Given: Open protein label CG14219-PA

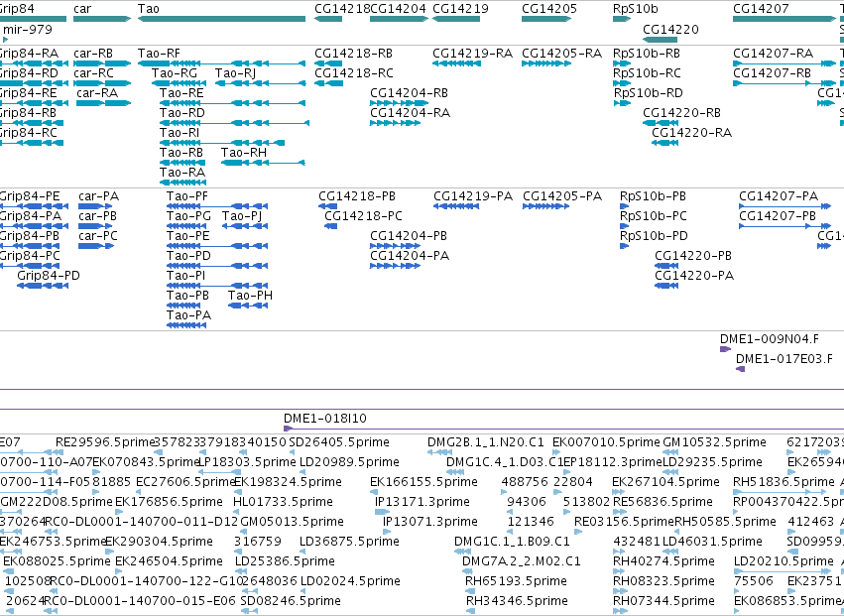Looking at the screenshot, I should click(x=473, y=196).
